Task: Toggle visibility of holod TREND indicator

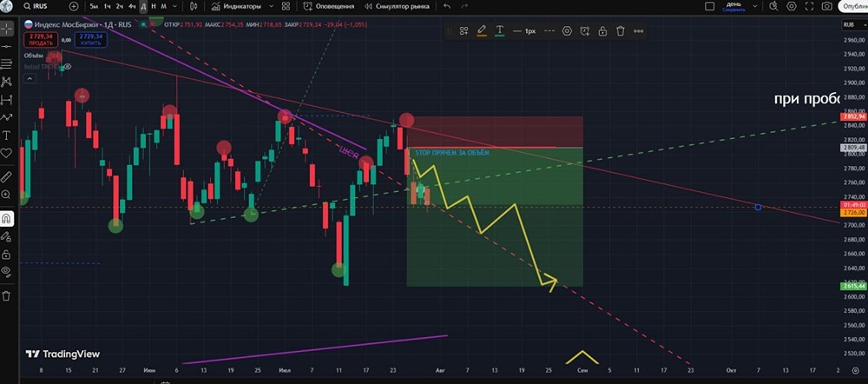Action: coord(68,67)
